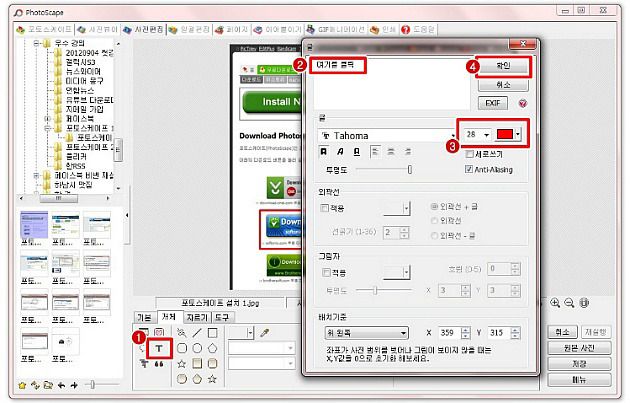Click the back arrow icon below thumbnails

(61, 385)
